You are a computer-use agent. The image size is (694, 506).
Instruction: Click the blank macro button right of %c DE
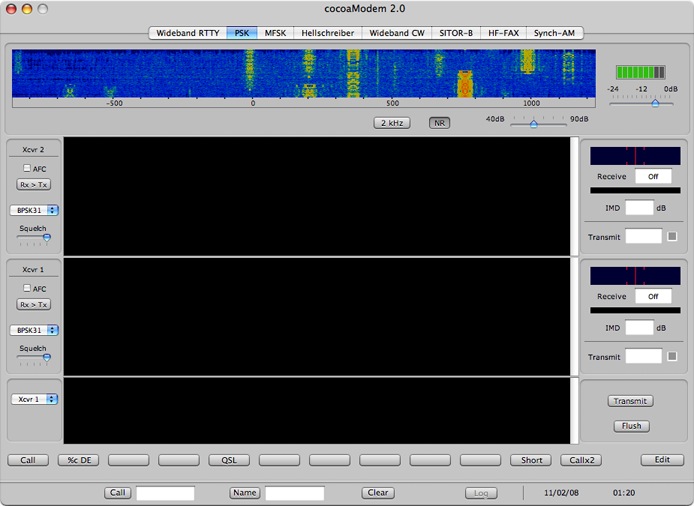coord(129,460)
